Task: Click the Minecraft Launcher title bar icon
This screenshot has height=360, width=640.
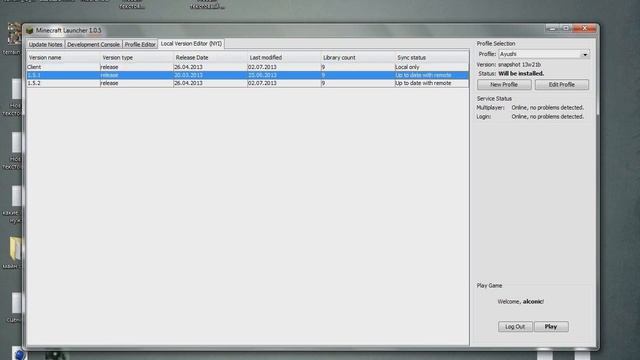Action: pyautogui.click(x=29, y=31)
